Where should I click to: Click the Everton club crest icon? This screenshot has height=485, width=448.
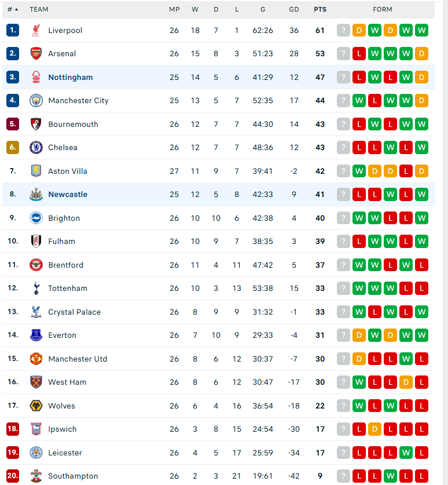(36, 335)
